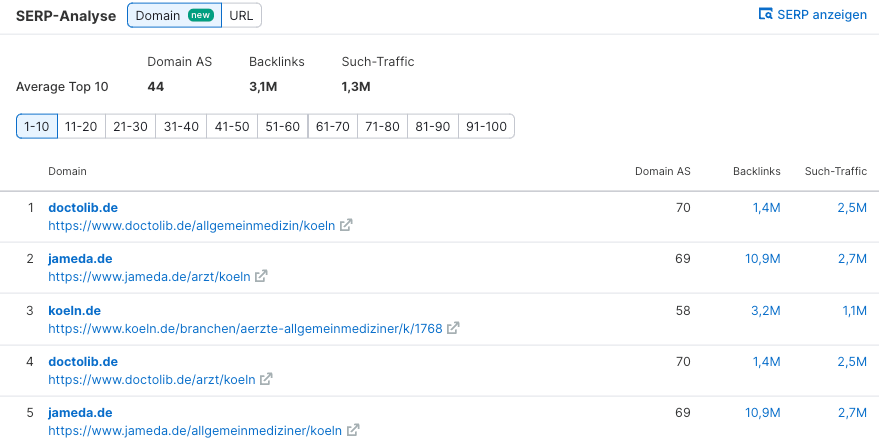Click the SERP-Analyse heading
This screenshot has height=441, width=879.
(x=66, y=16)
